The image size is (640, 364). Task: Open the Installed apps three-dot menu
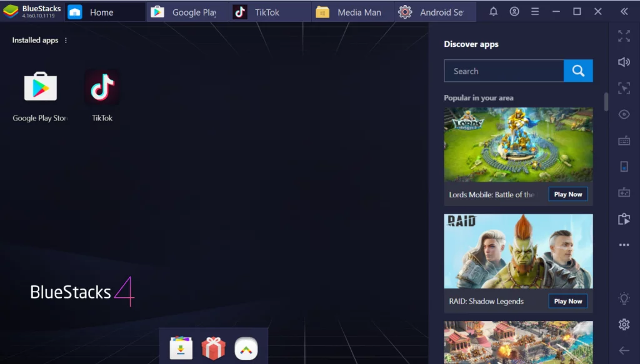click(x=66, y=41)
